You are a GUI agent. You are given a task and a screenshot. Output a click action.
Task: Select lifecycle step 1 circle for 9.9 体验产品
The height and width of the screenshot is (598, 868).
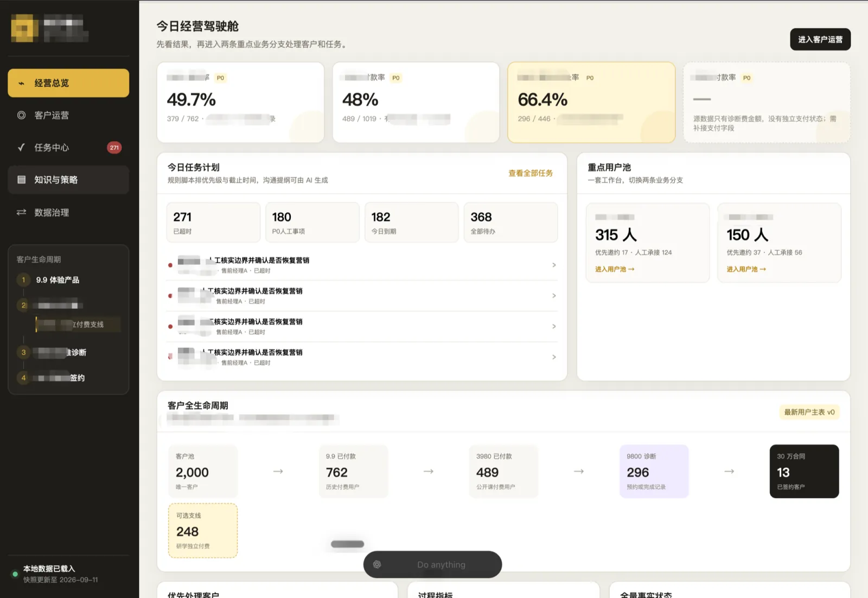point(23,280)
